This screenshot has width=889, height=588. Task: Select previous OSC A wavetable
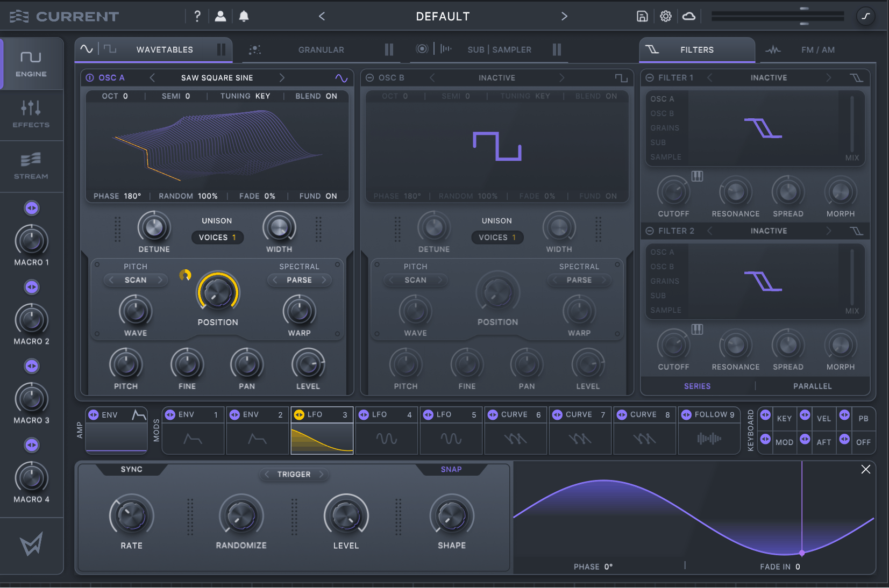pos(152,78)
